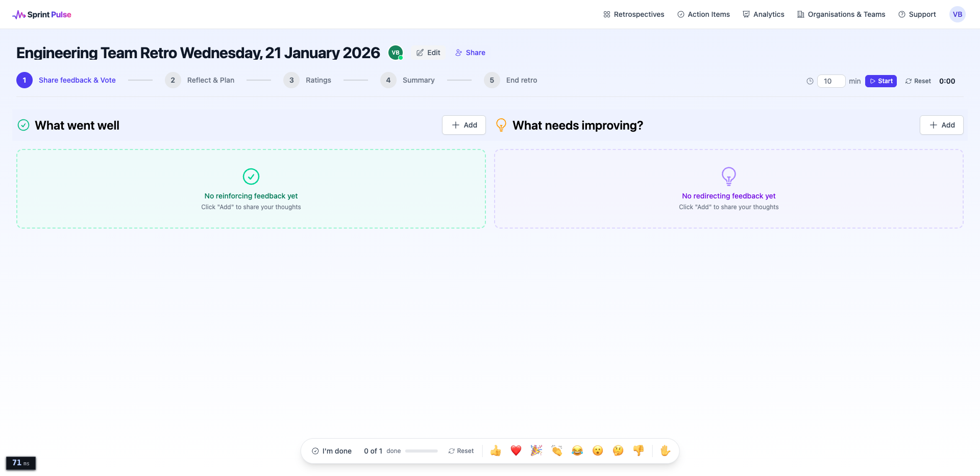Start the retro timer

pyautogui.click(x=880, y=81)
